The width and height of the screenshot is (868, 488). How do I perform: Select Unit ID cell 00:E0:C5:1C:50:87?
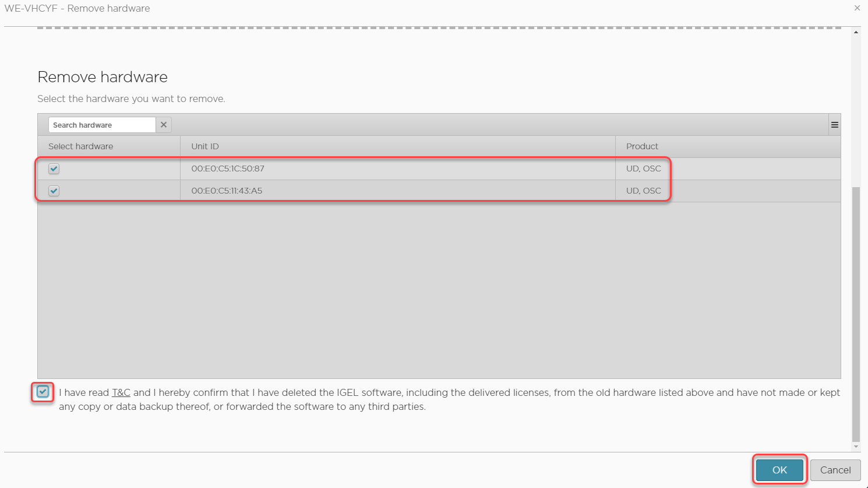coord(228,168)
